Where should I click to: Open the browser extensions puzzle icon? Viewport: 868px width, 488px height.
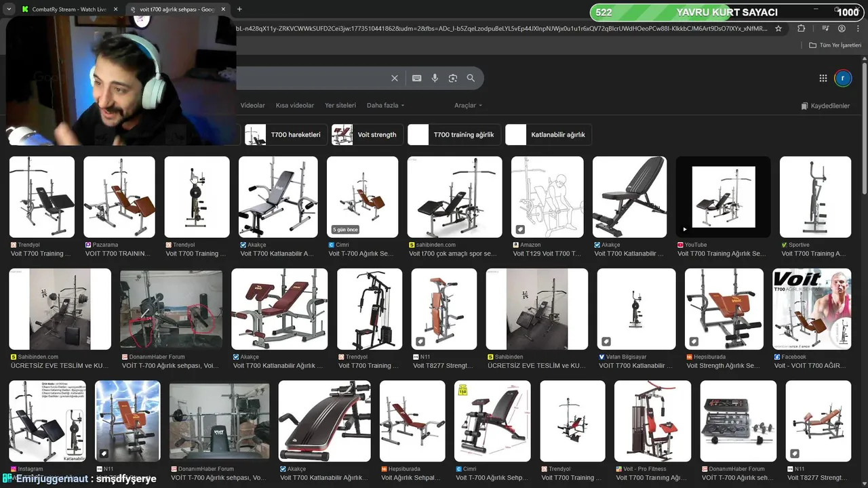(x=802, y=28)
